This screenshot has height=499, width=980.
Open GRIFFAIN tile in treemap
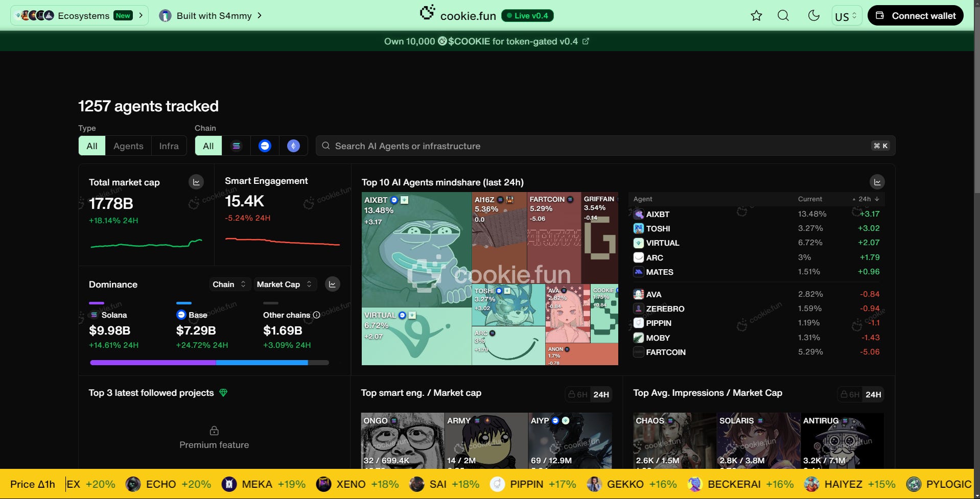tap(600, 238)
